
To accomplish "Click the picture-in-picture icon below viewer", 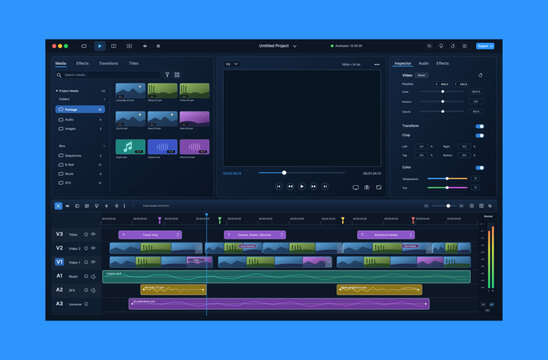I will 378,187.
